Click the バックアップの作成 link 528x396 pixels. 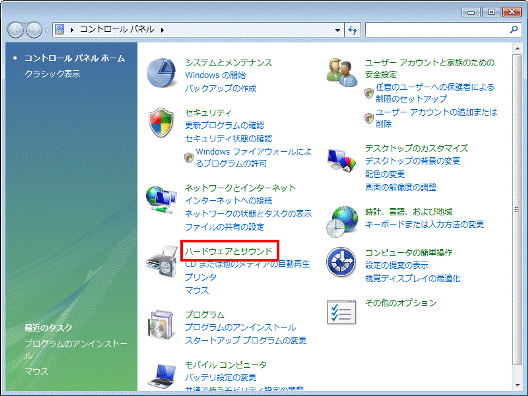pos(221,88)
